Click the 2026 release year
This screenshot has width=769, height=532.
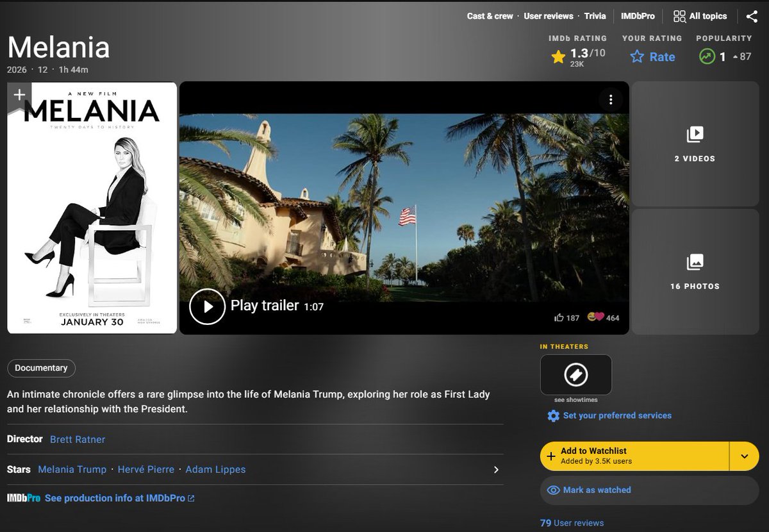(x=17, y=69)
